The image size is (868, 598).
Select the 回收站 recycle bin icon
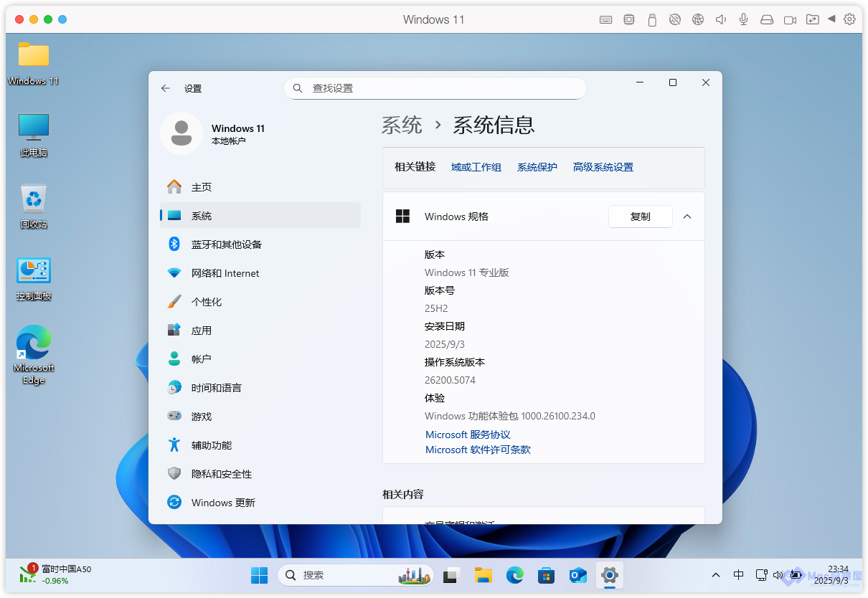click(x=34, y=207)
